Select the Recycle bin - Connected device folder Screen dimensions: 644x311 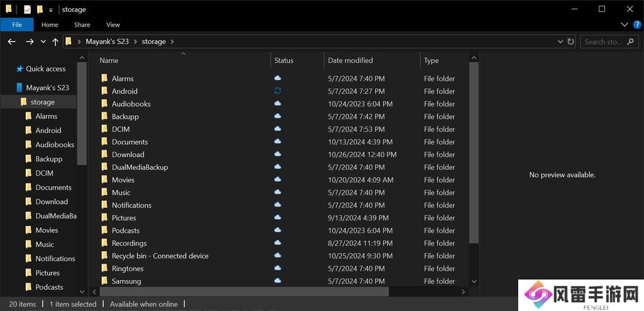pos(160,256)
